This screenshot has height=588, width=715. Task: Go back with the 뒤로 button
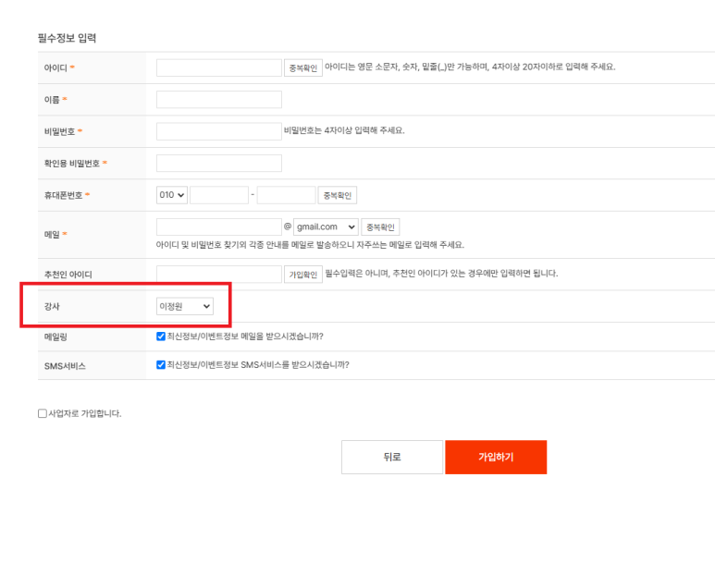point(392,458)
